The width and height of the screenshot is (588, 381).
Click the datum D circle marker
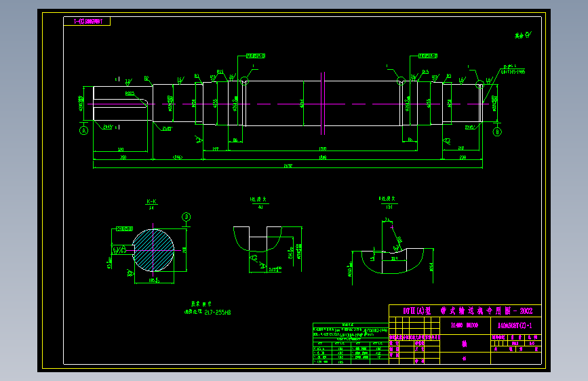pos(186,217)
